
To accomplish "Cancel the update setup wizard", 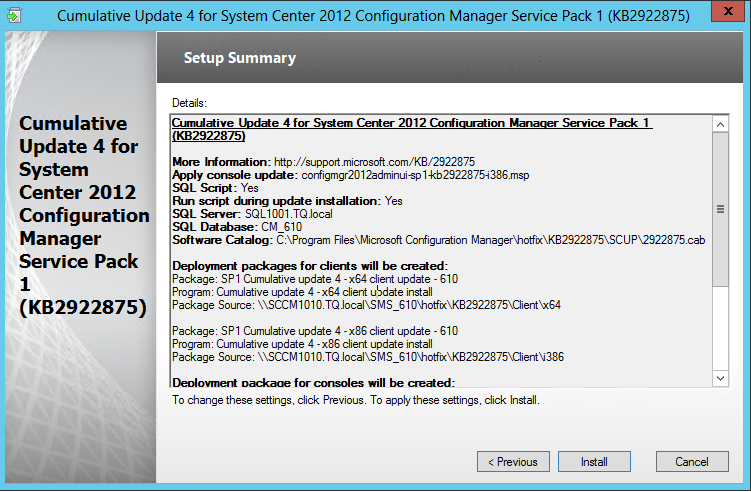I will tap(691, 462).
